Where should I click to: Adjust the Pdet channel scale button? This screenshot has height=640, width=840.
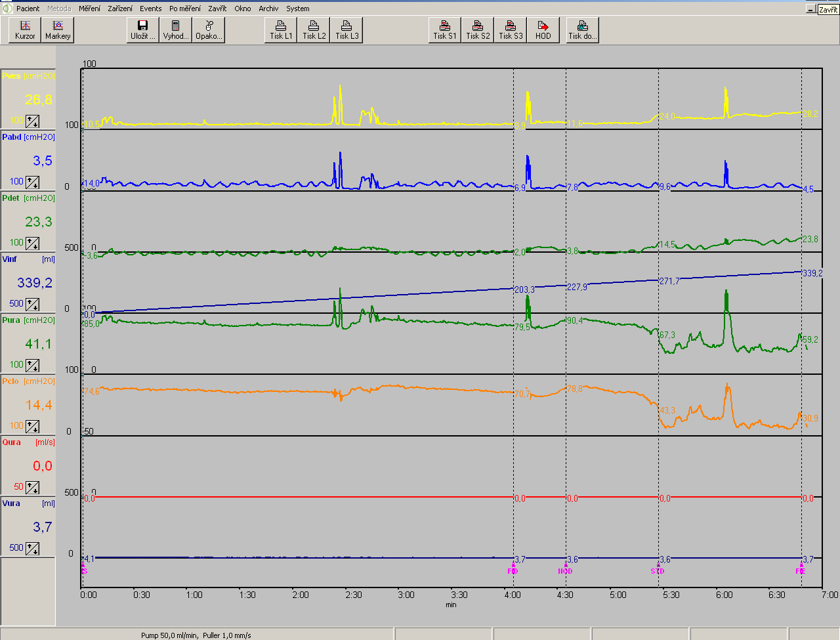click(x=32, y=243)
